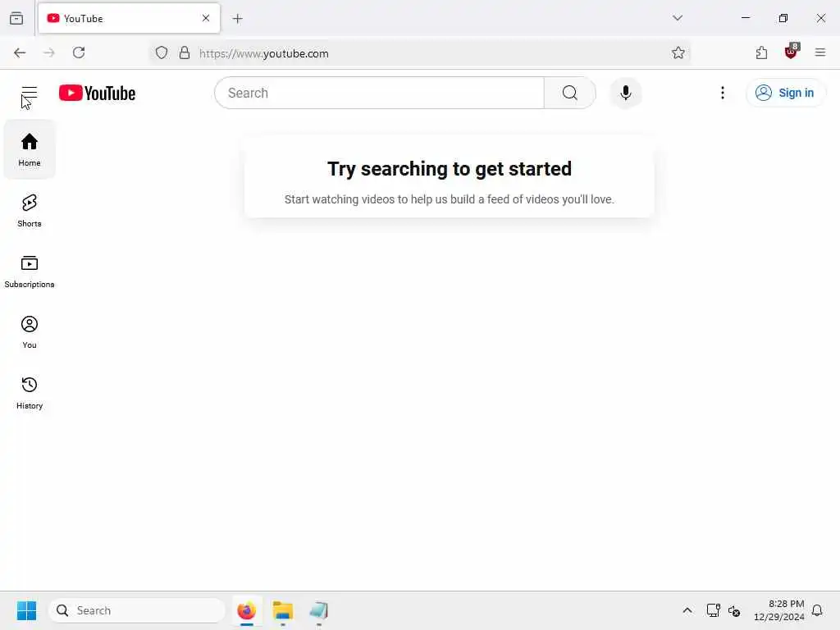This screenshot has width=840, height=630.
Task: Open Firefox application hamburger menu
Action: point(819,52)
